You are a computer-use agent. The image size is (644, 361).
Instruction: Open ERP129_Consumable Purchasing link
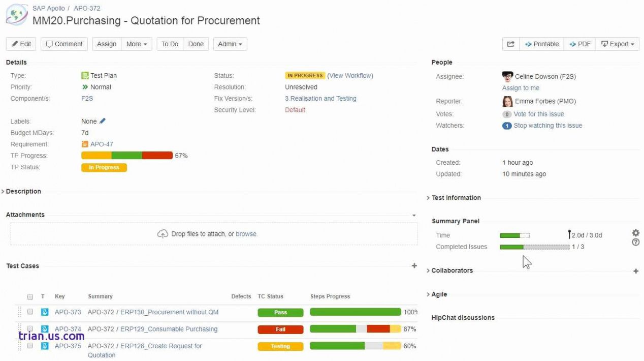[x=169, y=329]
